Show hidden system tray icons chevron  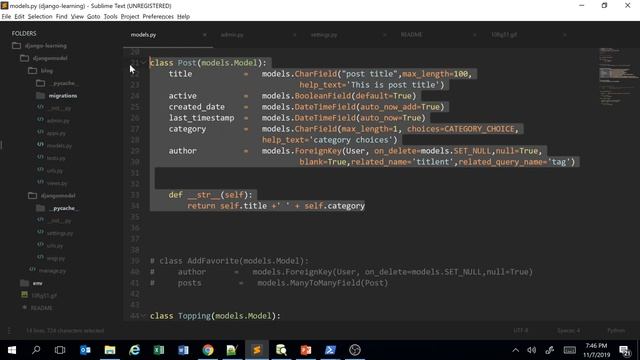pos(516,350)
